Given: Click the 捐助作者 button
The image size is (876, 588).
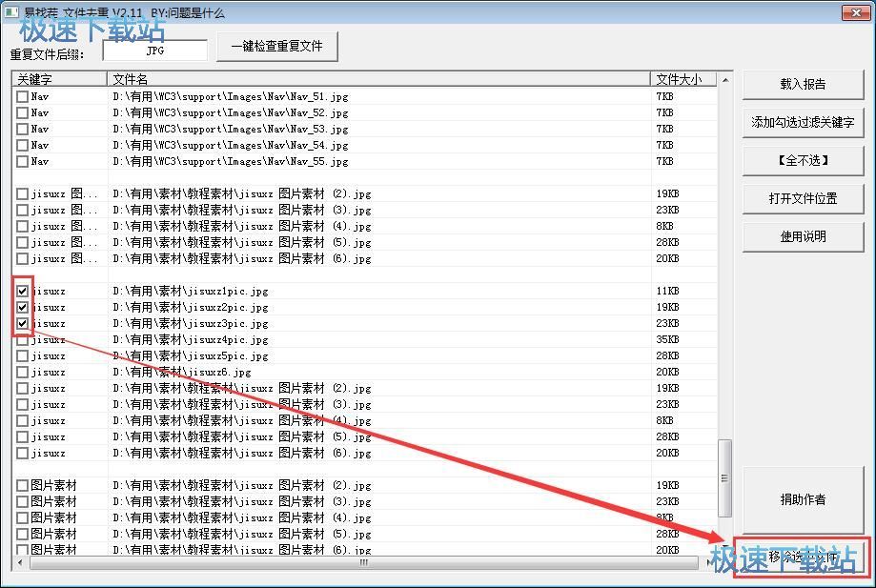Looking at the screenshot, I should (x=803, y=499).
